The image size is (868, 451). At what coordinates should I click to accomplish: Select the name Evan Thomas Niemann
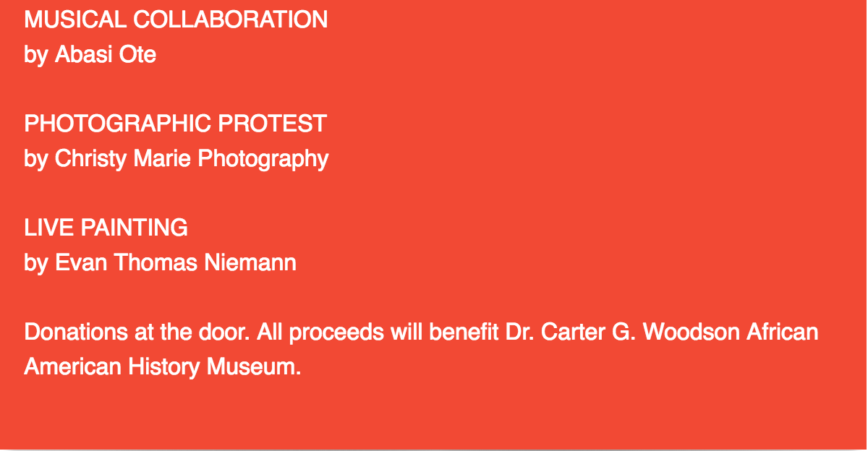pos(176,262)
